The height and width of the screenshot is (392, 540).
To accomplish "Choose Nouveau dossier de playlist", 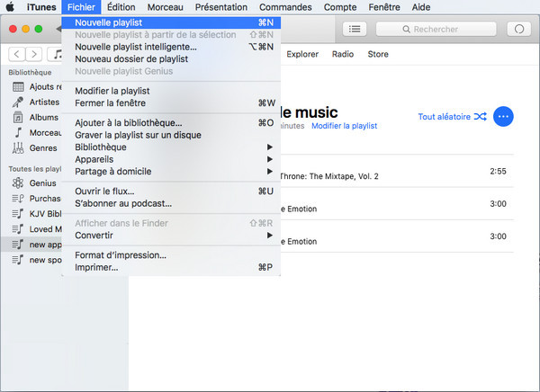I will coord(171,58).
